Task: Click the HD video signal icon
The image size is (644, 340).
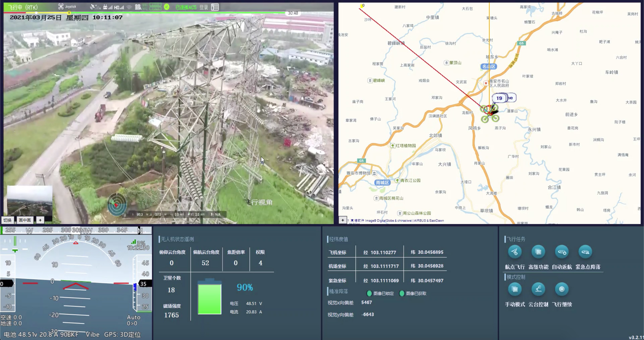Action: coord(119,7)
